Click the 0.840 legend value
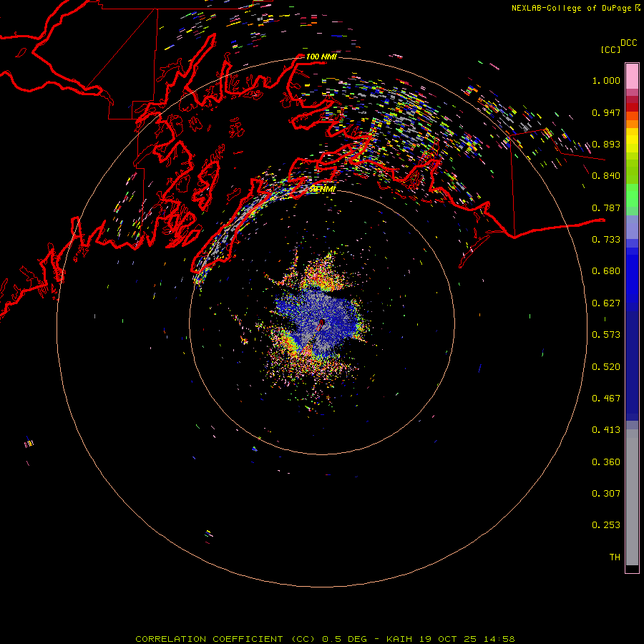The image size is (644, 644). tap(606, 176)
